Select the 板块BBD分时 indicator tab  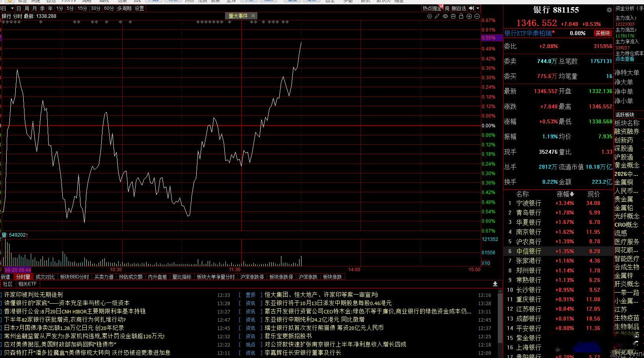tap(74, 277)
